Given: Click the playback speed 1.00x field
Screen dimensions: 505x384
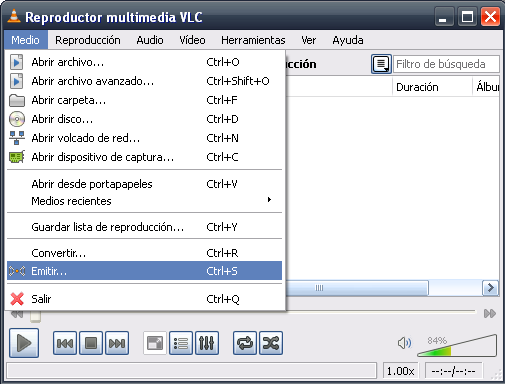Looking at the screenshot, I should (x=400, y=371).
